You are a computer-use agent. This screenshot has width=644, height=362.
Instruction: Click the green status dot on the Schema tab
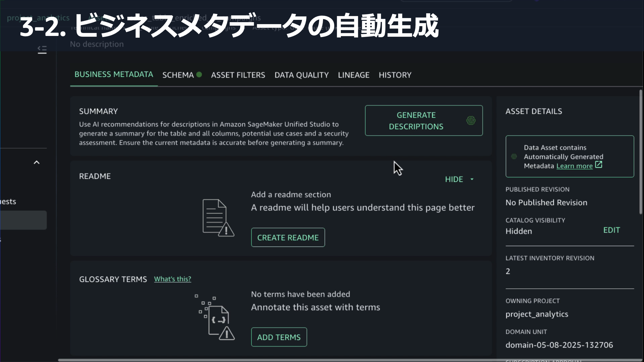tap(199, 74)
